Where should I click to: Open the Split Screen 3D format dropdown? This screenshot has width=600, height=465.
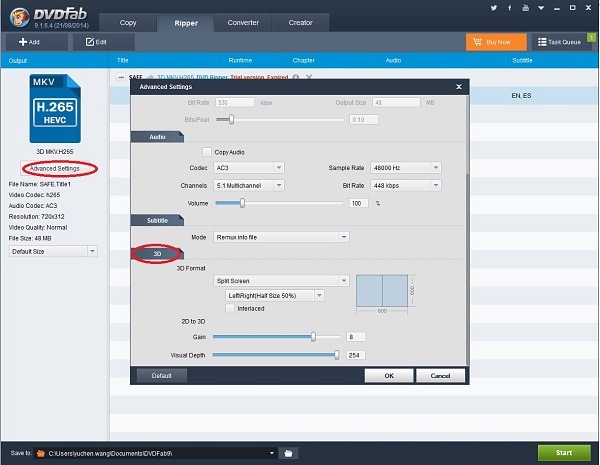coord(281,281)
